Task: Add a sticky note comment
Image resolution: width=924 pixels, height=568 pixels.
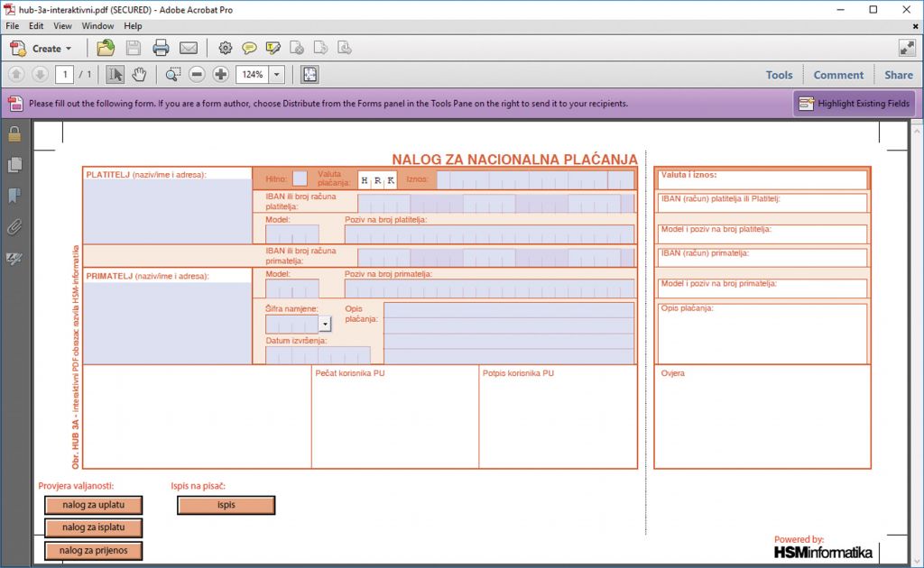Action: 249,48
